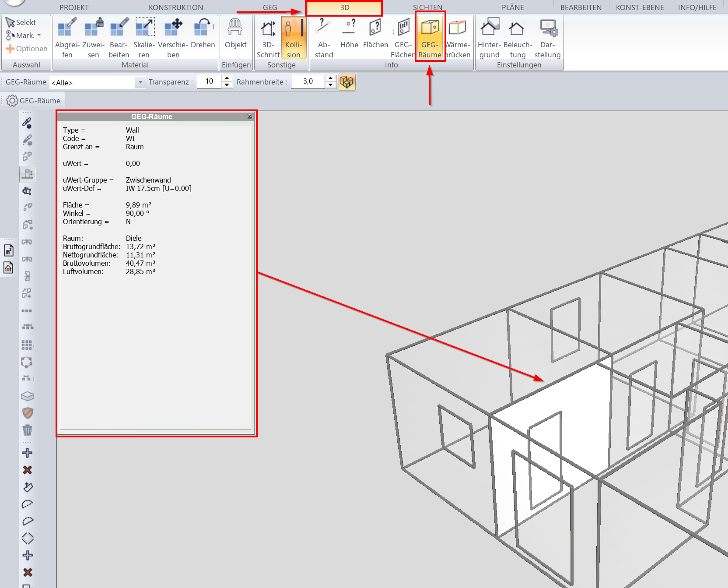Open the house document report icon
728x588 pixels.
[x=8, y=268]
